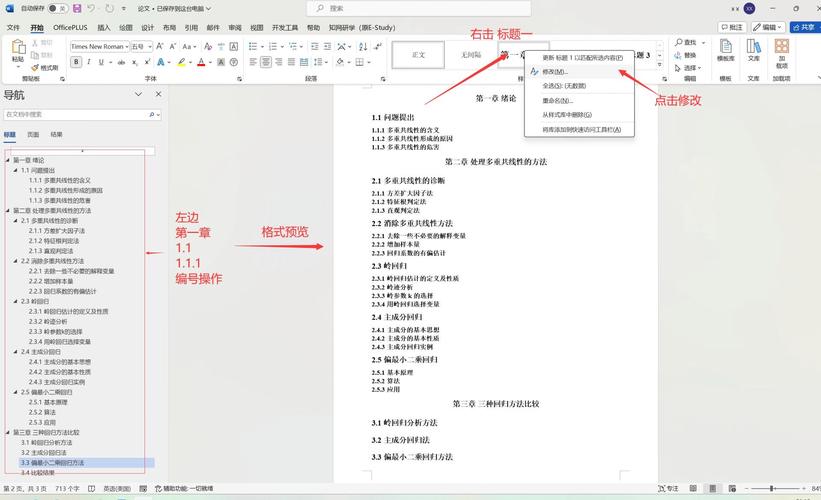This screenshot has height=500, width=821.
Task: Click the 批注 Comments button
Action: click(x=732, y=27)
